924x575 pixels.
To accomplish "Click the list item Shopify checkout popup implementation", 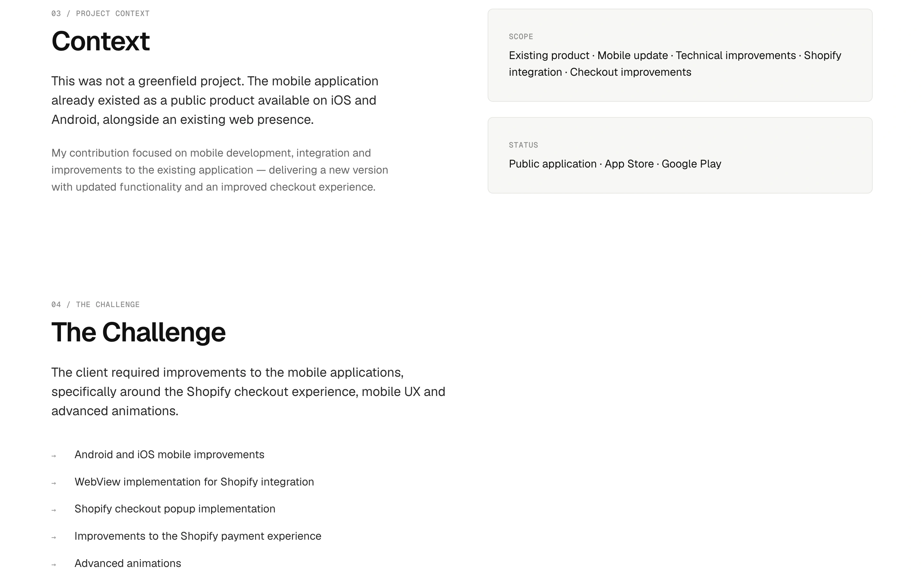I will 175,509.
